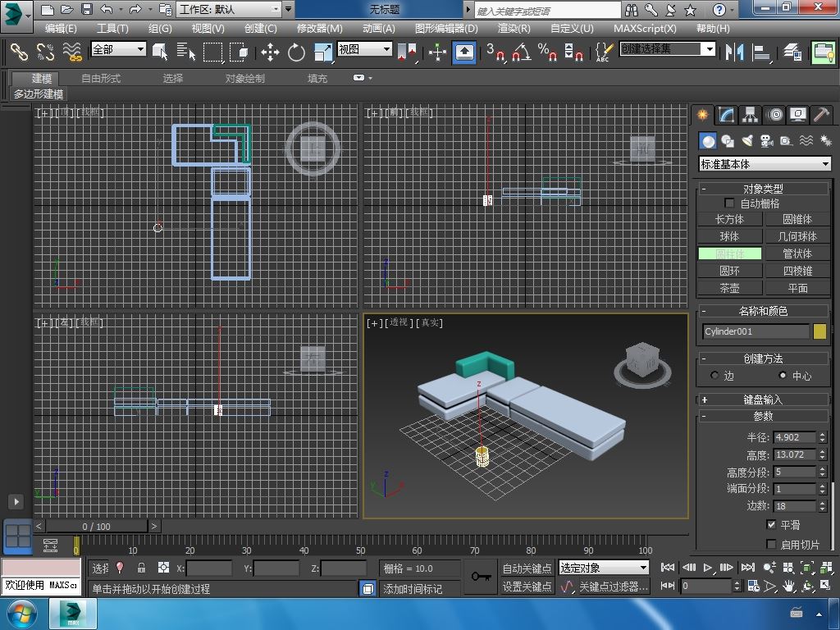Open the 视图 reference coordinate dropdown

click(364, 49)
